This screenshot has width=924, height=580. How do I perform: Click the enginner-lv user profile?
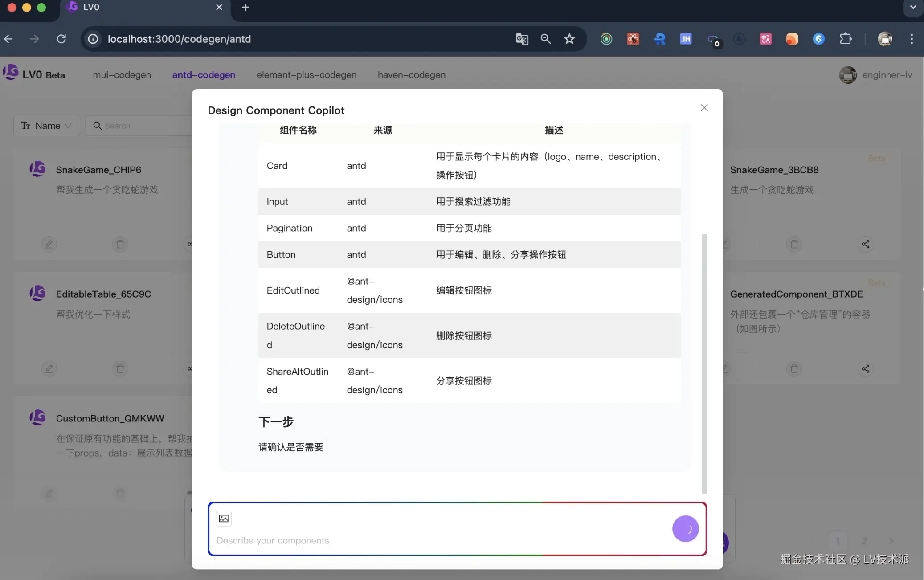pyautogui.click(x=875, y=75)
